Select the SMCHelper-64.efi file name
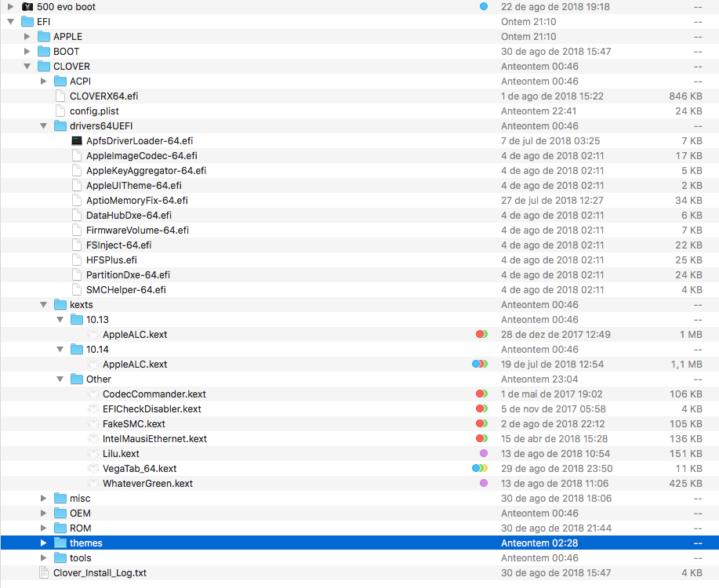 click(x=126, y=290)
